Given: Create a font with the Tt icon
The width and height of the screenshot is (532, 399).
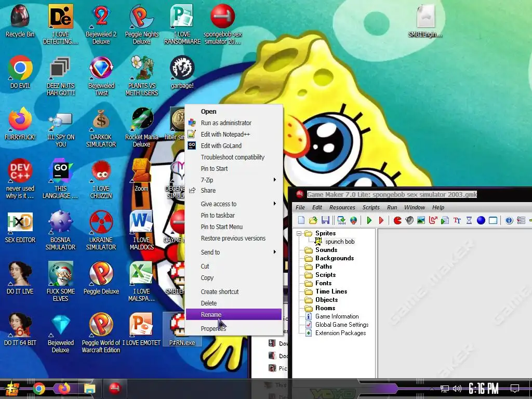Looking at the screenshot, I should point(457,220).
